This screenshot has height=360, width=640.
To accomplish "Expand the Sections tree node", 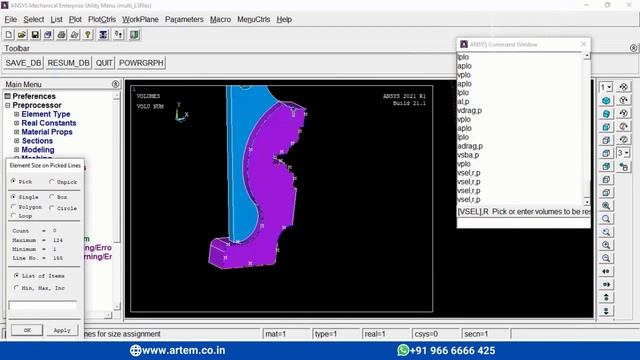I will coord(16,141).
